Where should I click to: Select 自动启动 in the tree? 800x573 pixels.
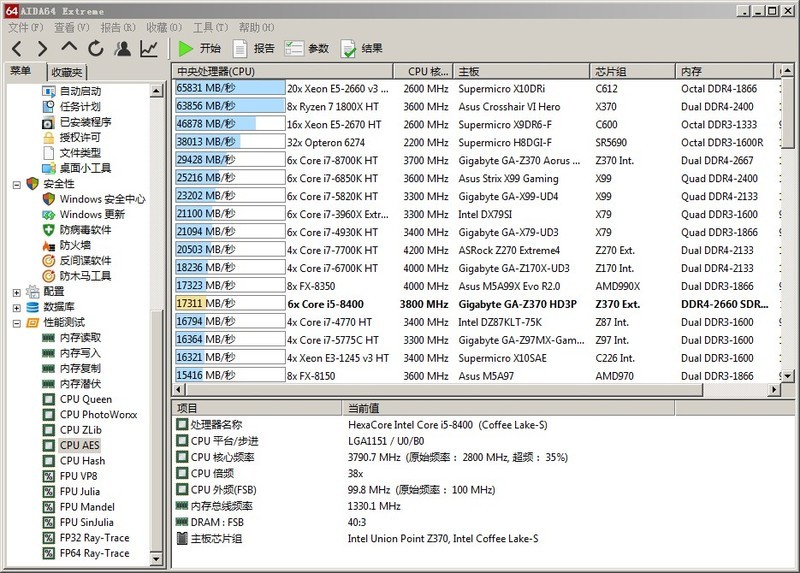pos(80,91)
